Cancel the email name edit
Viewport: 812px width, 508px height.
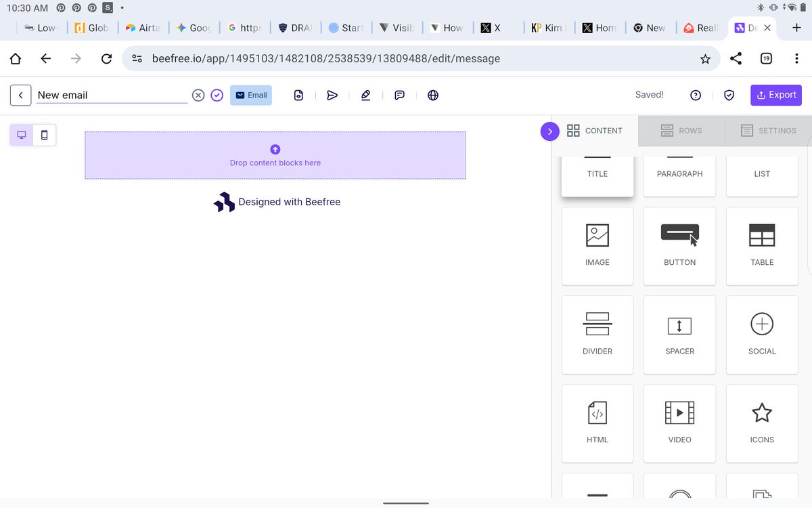[x=198, y=96]
